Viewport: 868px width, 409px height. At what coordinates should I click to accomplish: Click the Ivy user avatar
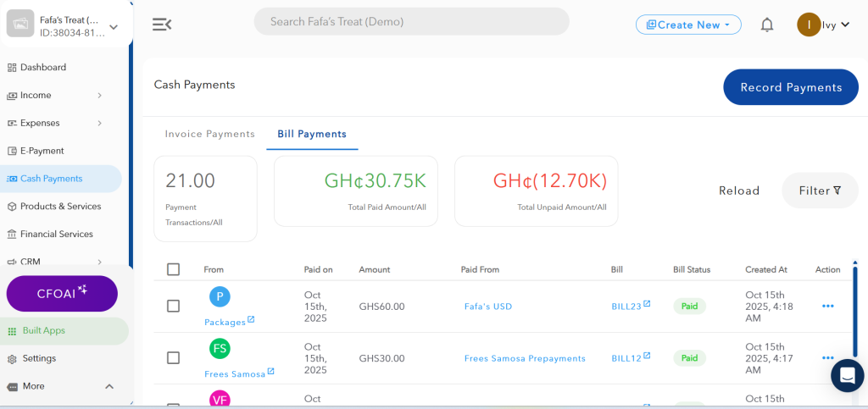pos(809,25)
